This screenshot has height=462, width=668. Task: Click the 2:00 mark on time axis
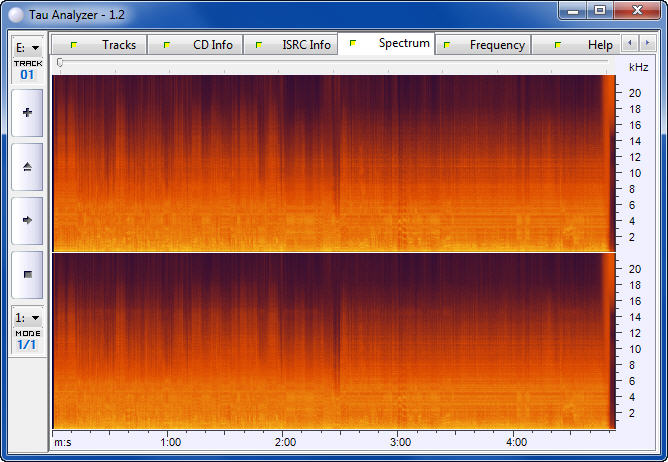point(285,441)
